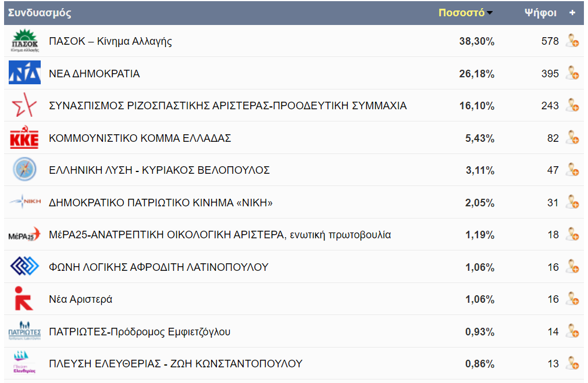Viewport: 588px width, 383px height.
Task: Select the Νέα Αριστερά logo
Action: 24,298
